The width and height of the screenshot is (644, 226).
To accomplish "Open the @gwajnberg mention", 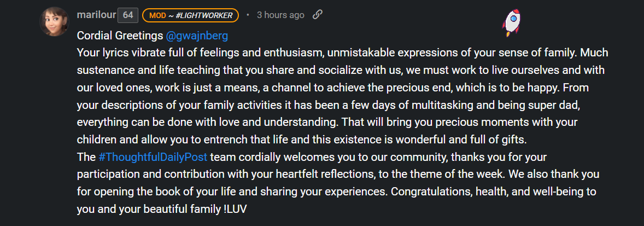I will click(197, 36).
